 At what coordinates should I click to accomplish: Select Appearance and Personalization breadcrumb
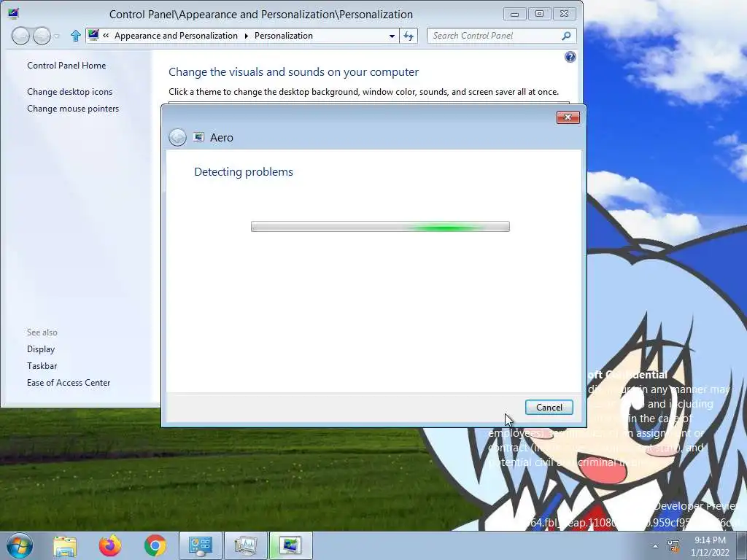176,36
